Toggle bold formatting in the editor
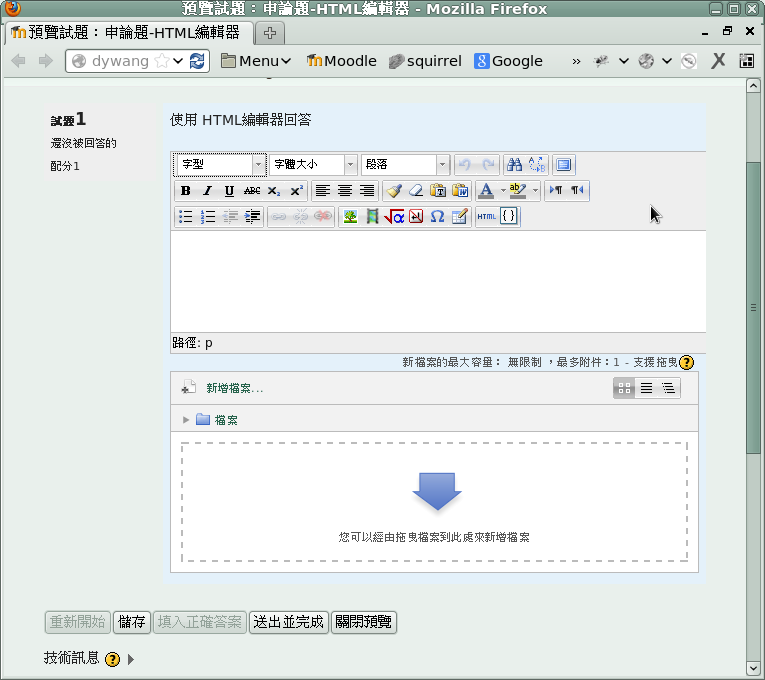765x680 pixels. pos(186,191)
